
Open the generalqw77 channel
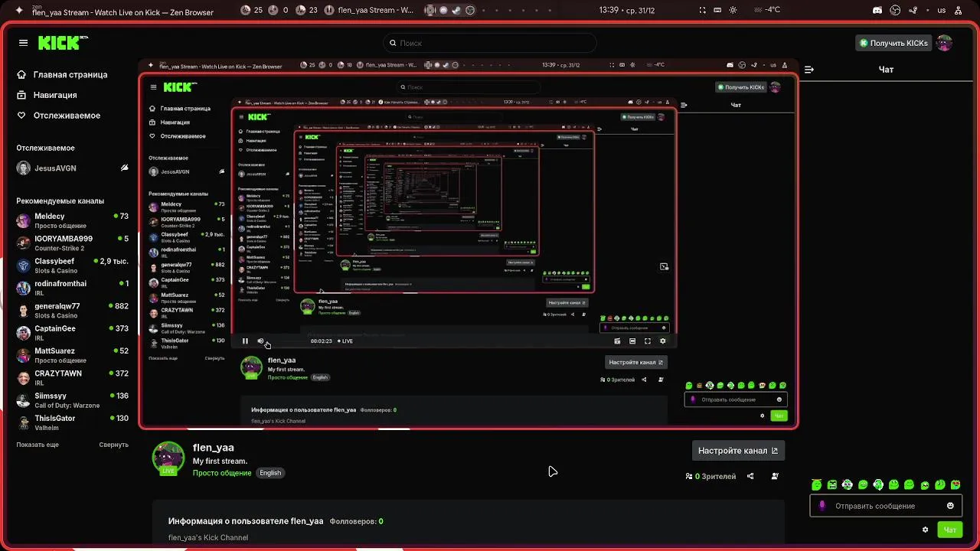click(x=72, y=311)
